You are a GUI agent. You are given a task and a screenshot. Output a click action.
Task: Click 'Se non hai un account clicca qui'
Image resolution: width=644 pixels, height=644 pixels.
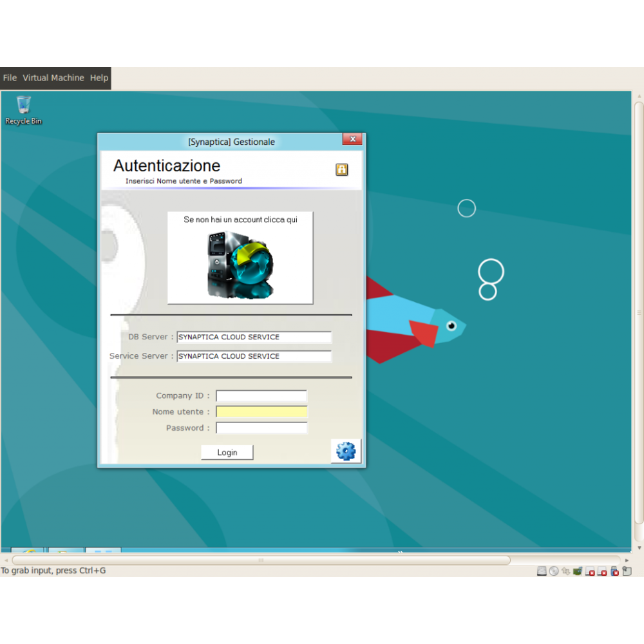[240, 220]
